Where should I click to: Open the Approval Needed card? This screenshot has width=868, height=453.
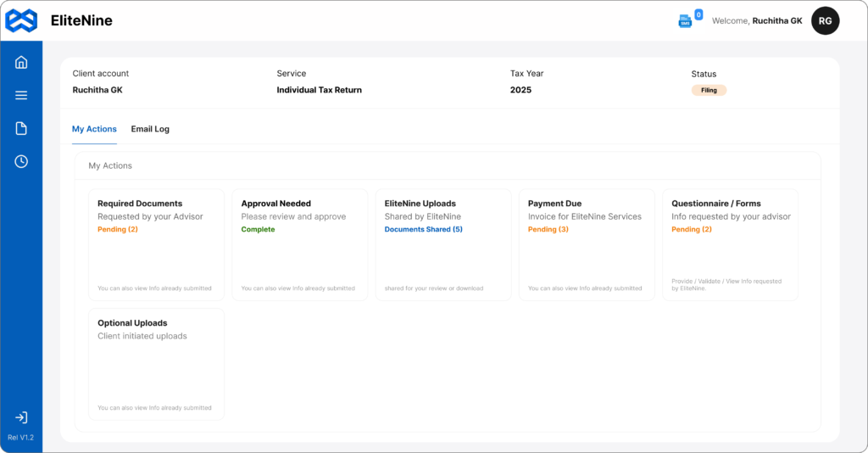point(299,244)
